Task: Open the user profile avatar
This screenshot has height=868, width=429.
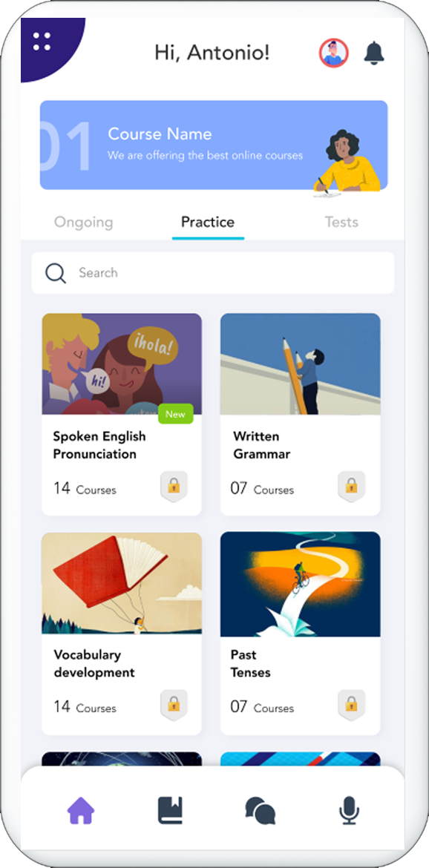Action: click(333, 53)
